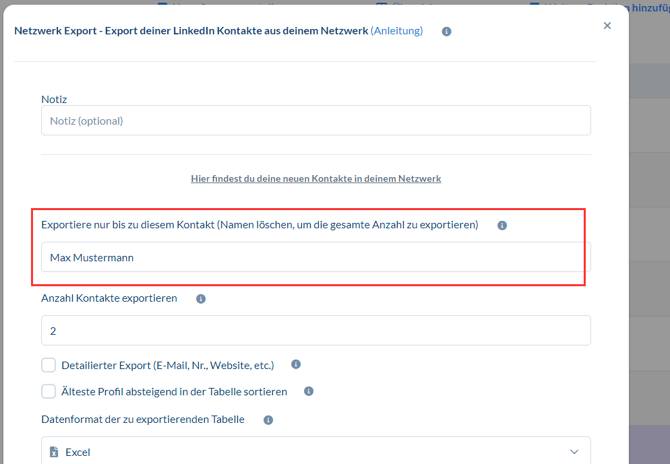Focus the contact count field showing 2

(x=315, y=330)
